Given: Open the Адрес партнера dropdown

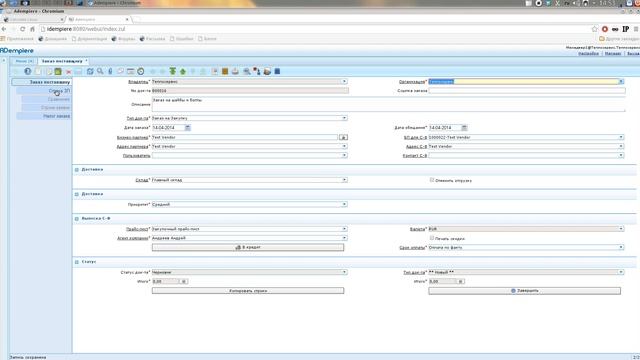Looking at the screenshot, I should (344, 146).
